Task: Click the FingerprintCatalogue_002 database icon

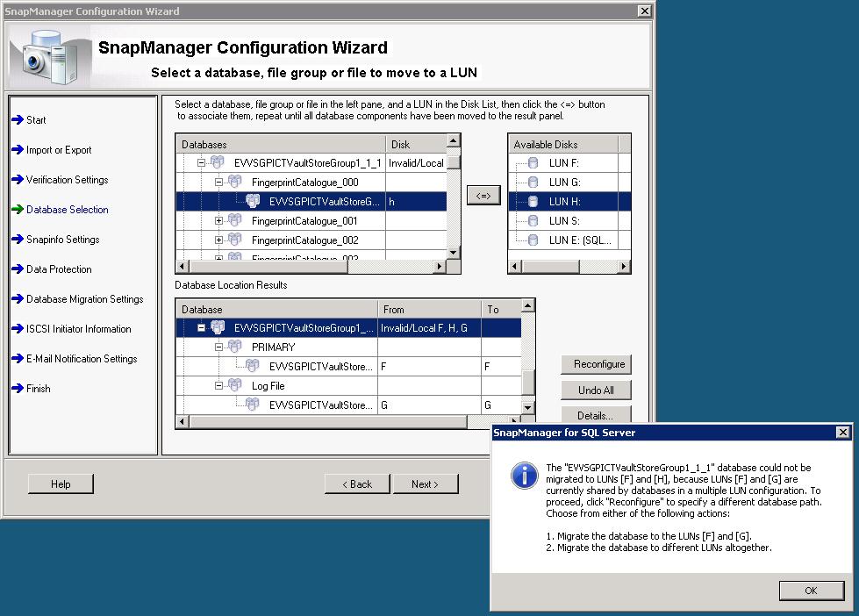Action: click(234, 240)
